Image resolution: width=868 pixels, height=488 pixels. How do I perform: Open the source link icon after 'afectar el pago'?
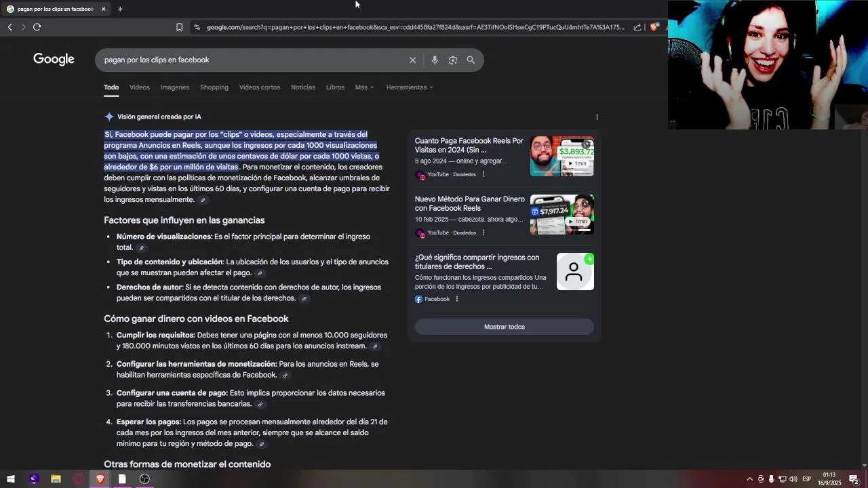coord(260,273)
